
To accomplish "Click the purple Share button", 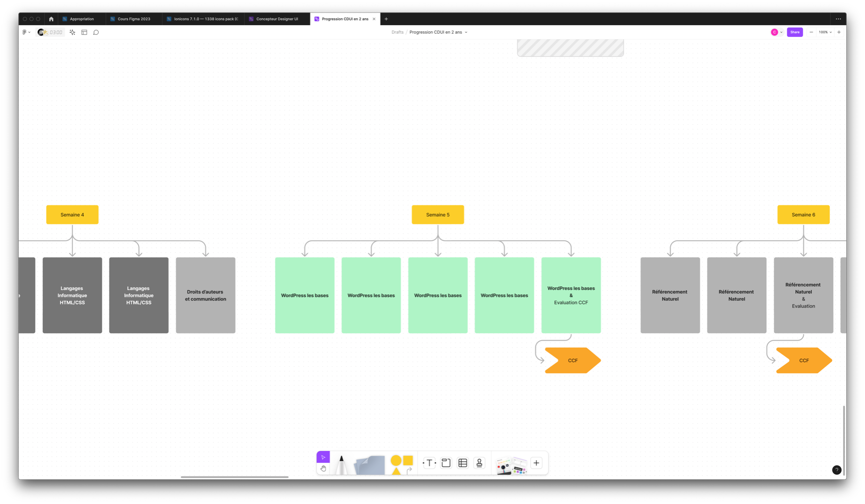I will [x=794, y=32].
